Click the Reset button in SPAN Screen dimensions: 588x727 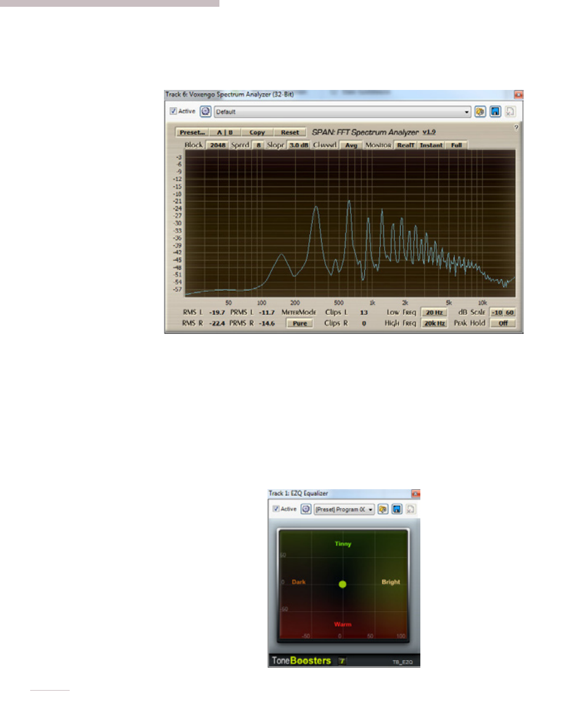(290, 132)
